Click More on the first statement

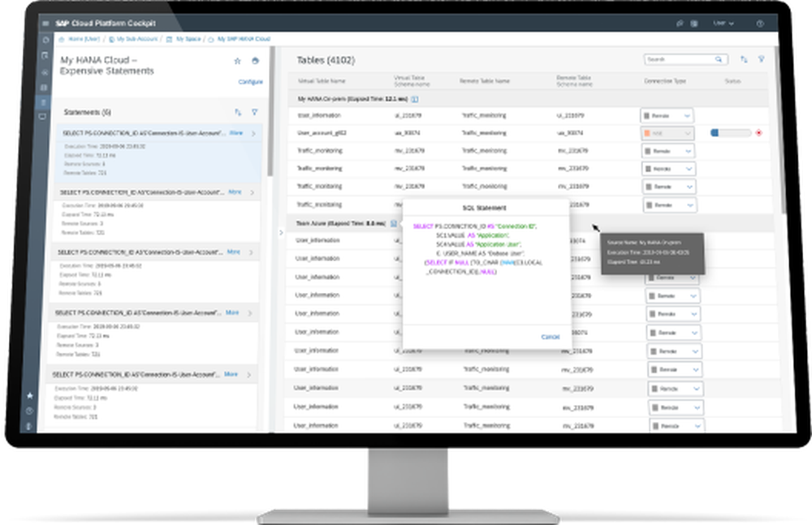tap(236, 133)
